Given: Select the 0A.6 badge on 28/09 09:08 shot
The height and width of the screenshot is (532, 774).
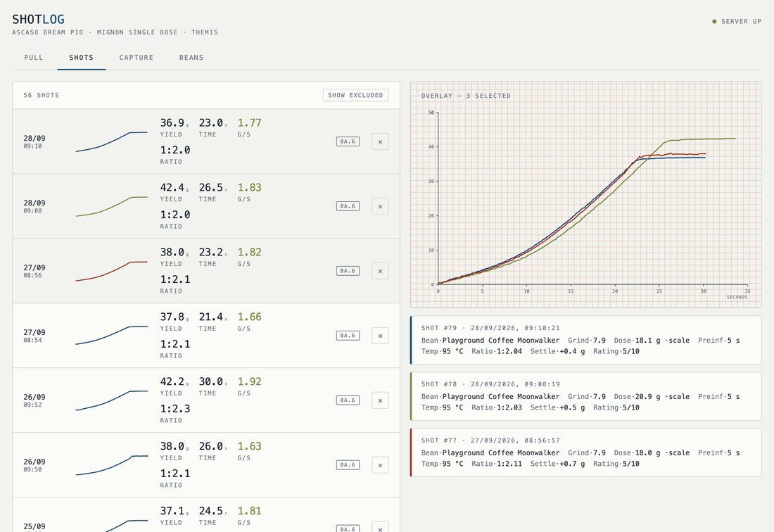Looking at the screenshot, I should click(x=348, y=206).
